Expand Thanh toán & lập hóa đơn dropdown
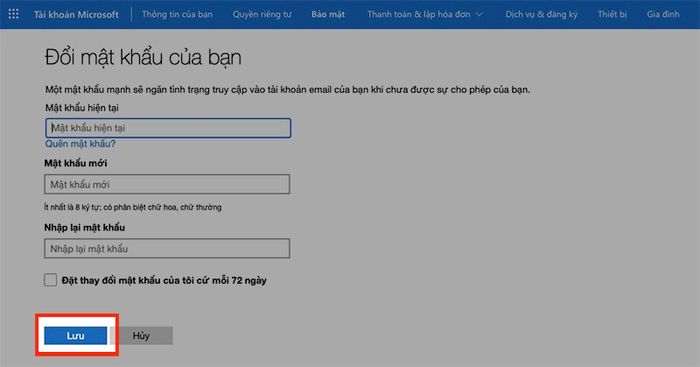This screenshot has width=700, height=367. pos(425,14)
